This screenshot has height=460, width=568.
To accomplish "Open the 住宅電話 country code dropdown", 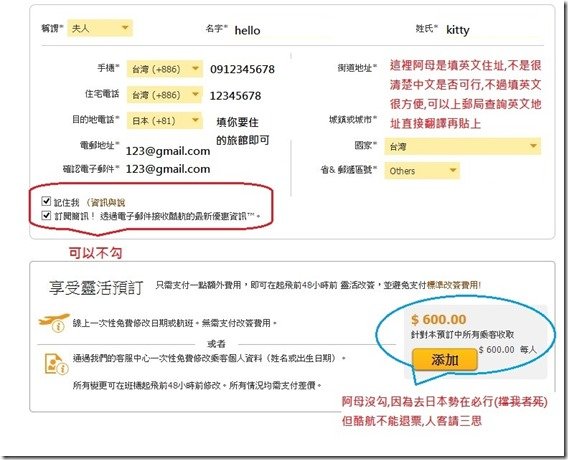I will (x=164, y=95).
